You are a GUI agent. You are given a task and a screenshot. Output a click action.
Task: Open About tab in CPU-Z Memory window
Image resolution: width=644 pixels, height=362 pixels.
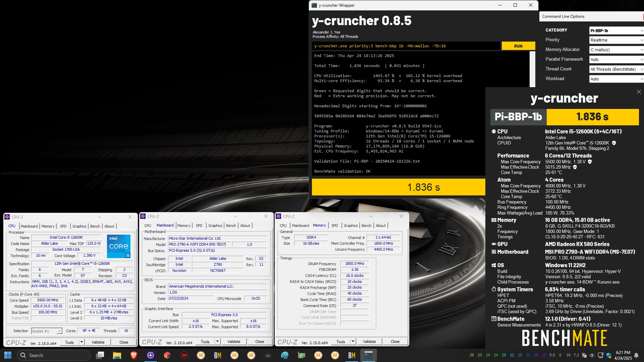coord(381,226)
